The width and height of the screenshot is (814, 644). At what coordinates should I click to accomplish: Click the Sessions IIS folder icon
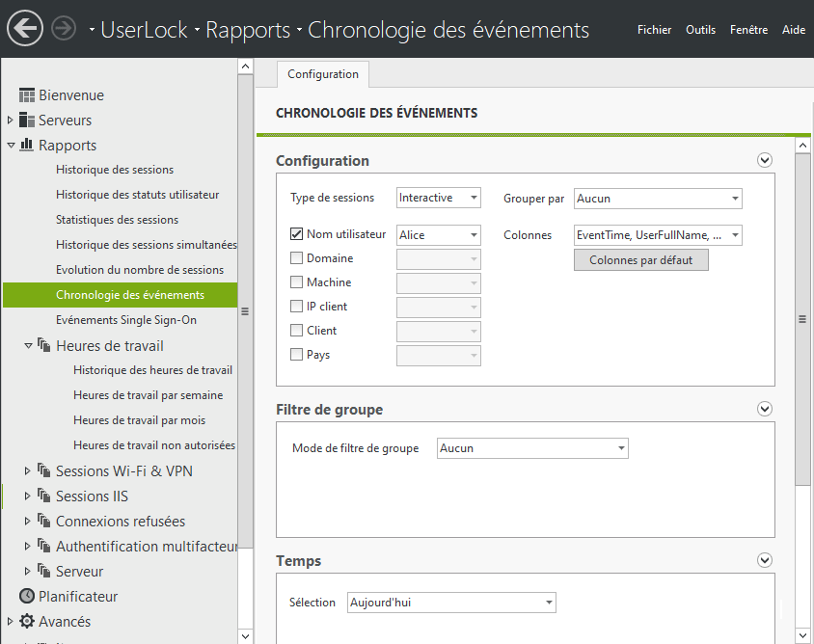pos(44,496)
